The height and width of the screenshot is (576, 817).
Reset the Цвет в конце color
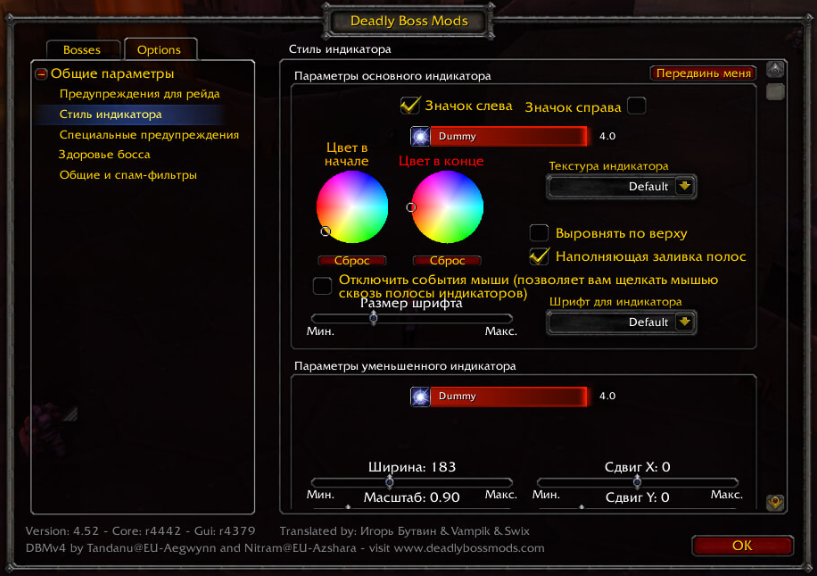[x=447, y=261]
